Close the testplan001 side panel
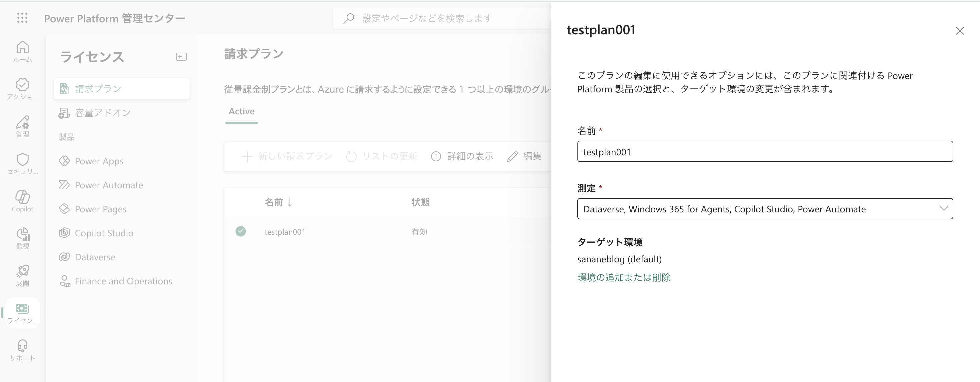The width and height of the screenshot is (980, 382). coord(959,30)
